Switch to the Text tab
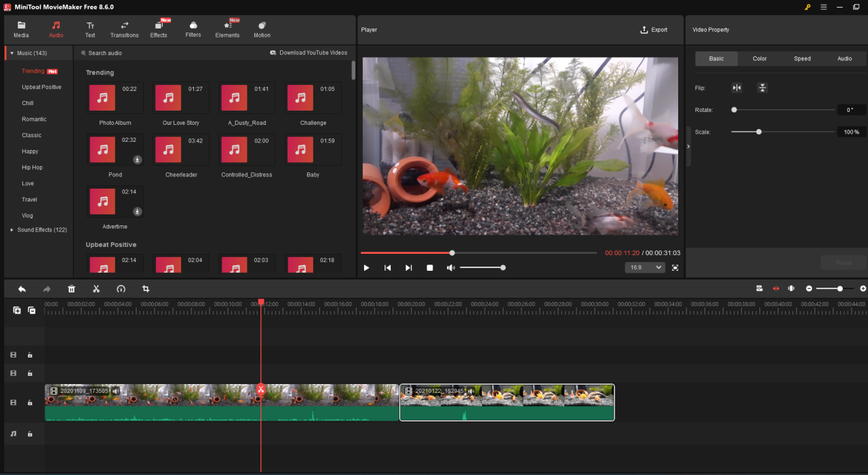 coord(90,29)
